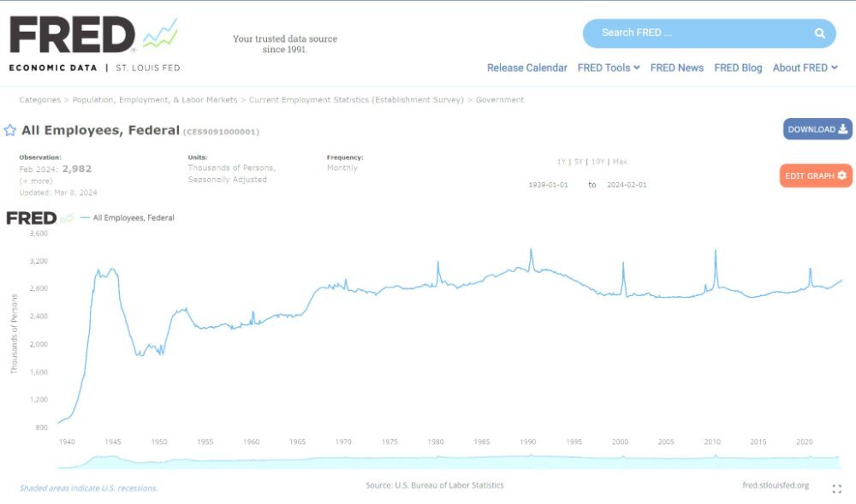Click the U.S. Bureau of Labor Statistics source

[449, 485]
